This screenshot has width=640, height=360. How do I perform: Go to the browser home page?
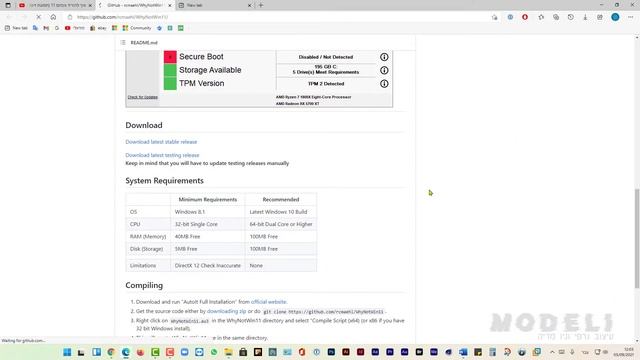[x=53, y=17]
